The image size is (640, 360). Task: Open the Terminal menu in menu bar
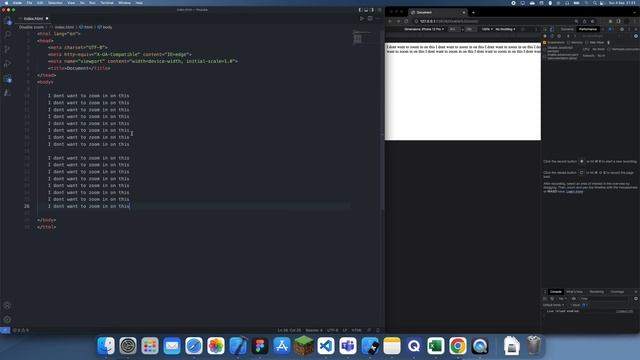107,3
